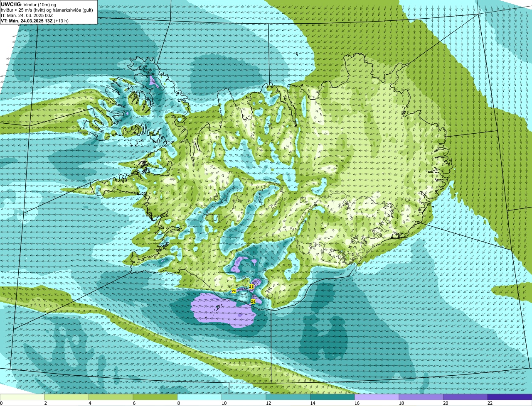
Task: Click the yellow 28 peak gust marker
Action: (251, 286)
